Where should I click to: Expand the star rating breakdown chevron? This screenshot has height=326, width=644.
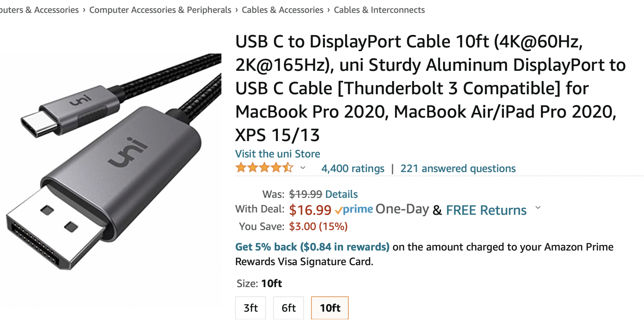point(303,168)
